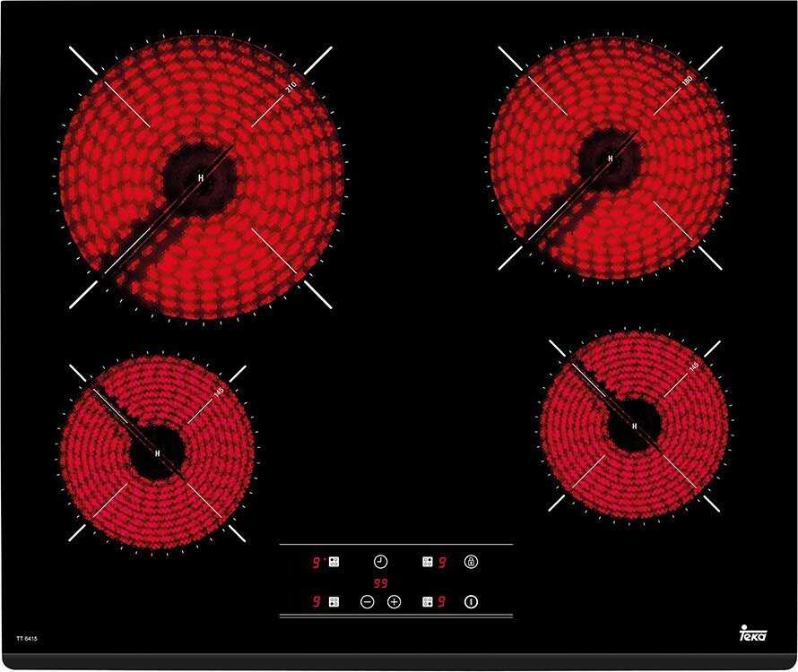Select the lower-right cooking zone selector icon

tap(428, 602)
